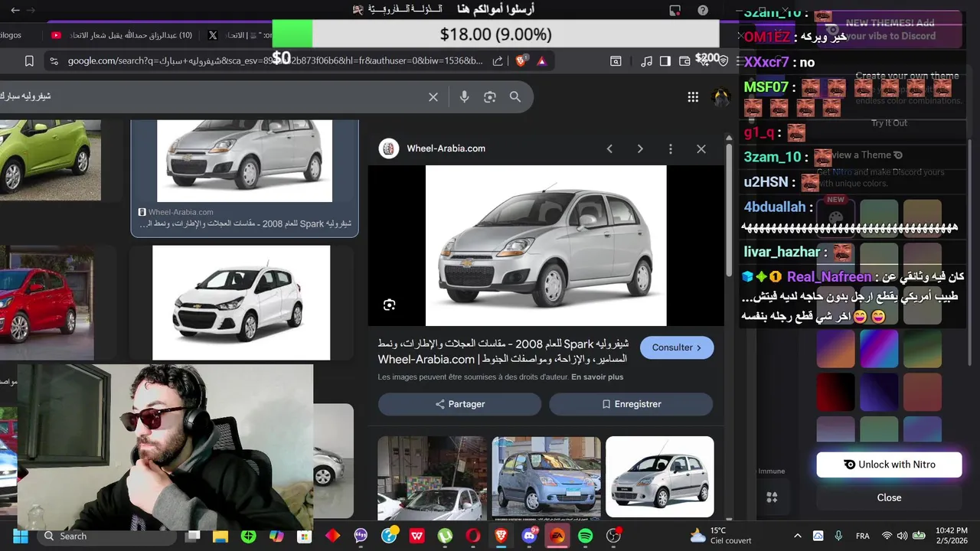Open the large silver Spark preview image
980x551 pixels.
point(546,246)
